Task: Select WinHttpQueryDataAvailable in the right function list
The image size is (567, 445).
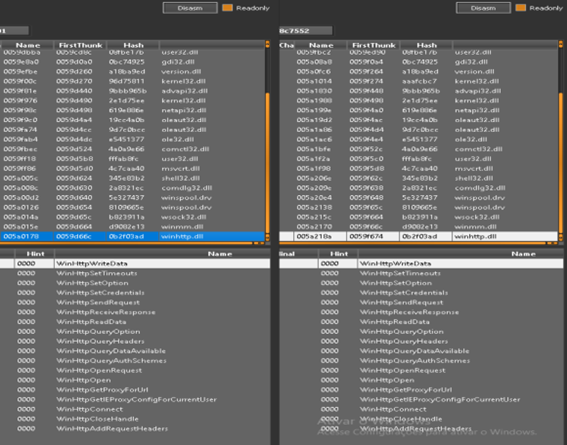Action: point(421,351)
